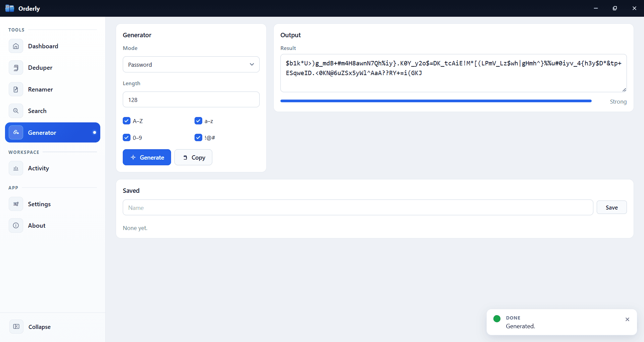Switch to the Search tool
Viewport: 644px width, 342px height.
[x=53, y=111]
